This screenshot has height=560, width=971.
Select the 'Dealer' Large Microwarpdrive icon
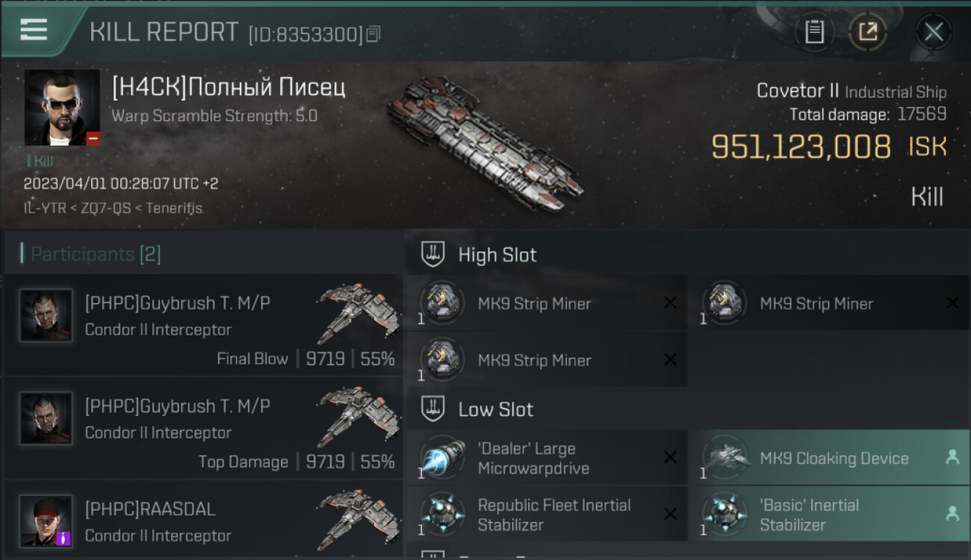pyautogui.click(x=442, y=458)
